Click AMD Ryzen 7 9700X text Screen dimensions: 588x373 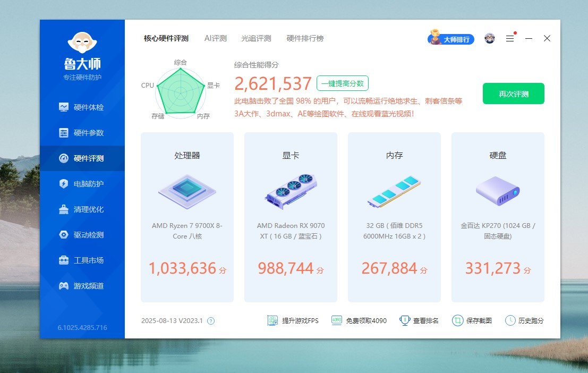pyautogui.click(x=187, y=231)
